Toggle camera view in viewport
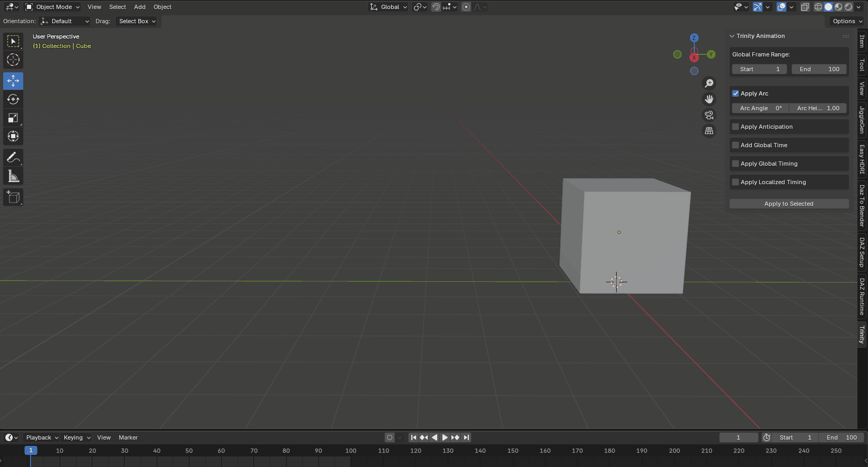The width and height of the screenshot is (868, 467). [x=709, y=115]
